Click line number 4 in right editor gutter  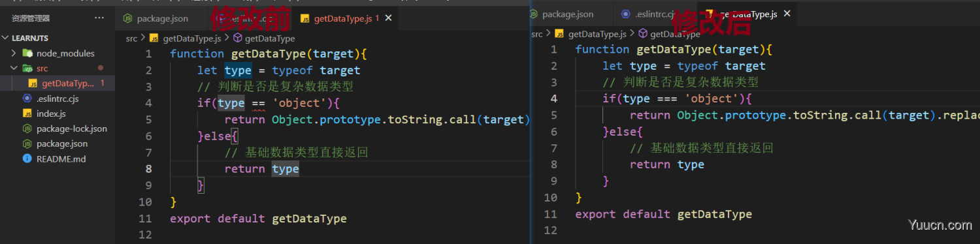[554, 99]
